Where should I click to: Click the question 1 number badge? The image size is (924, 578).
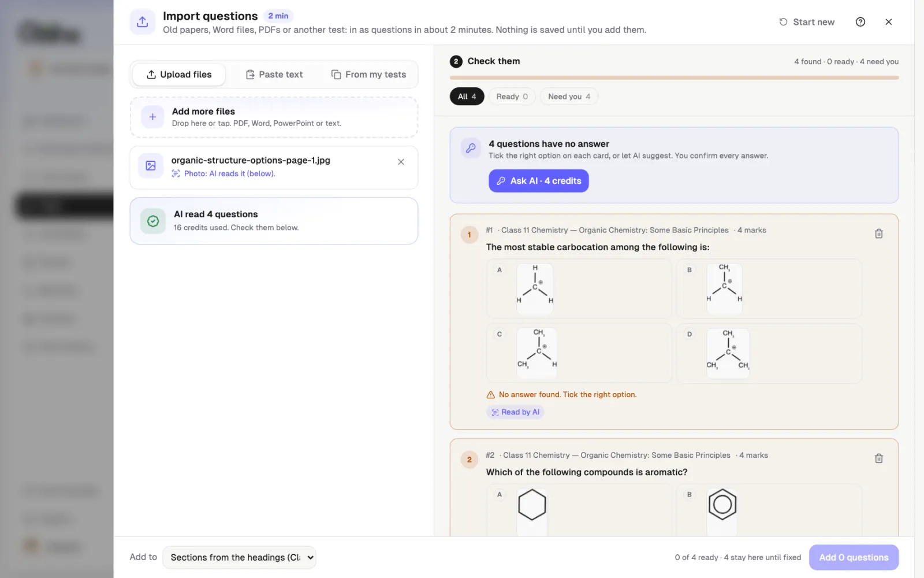[470, 235]
